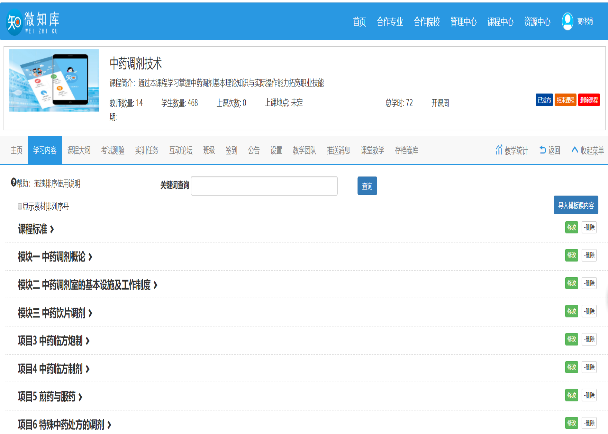Click the blue import button at right
608x434 pixels.
pyautogui.click(x=576, y=204)
